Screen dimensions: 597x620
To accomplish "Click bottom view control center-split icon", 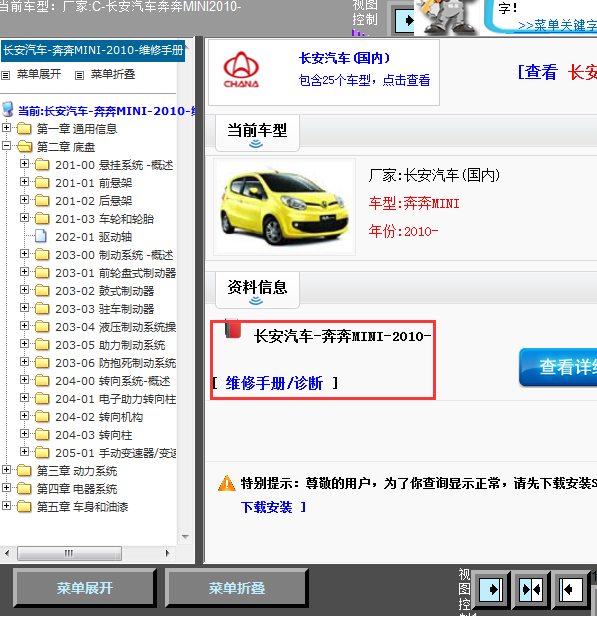I will (x=531, y=590).
